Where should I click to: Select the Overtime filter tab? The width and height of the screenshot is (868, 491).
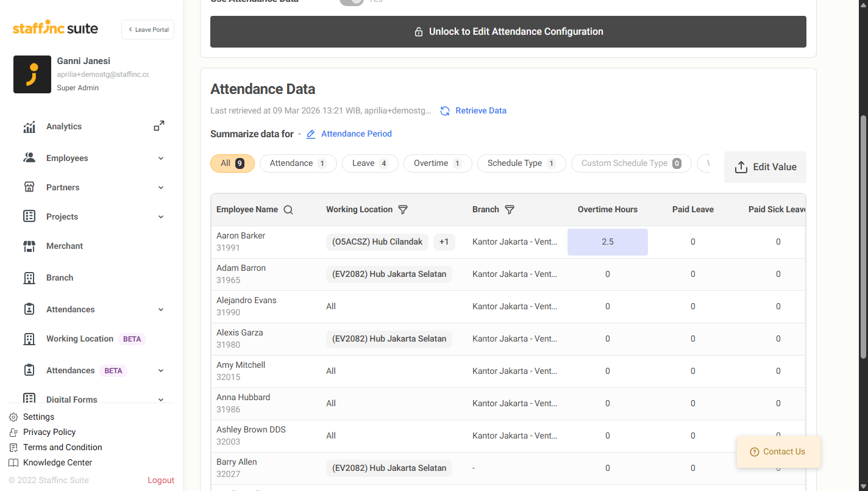pyautogui.click(x=437, y=163)
